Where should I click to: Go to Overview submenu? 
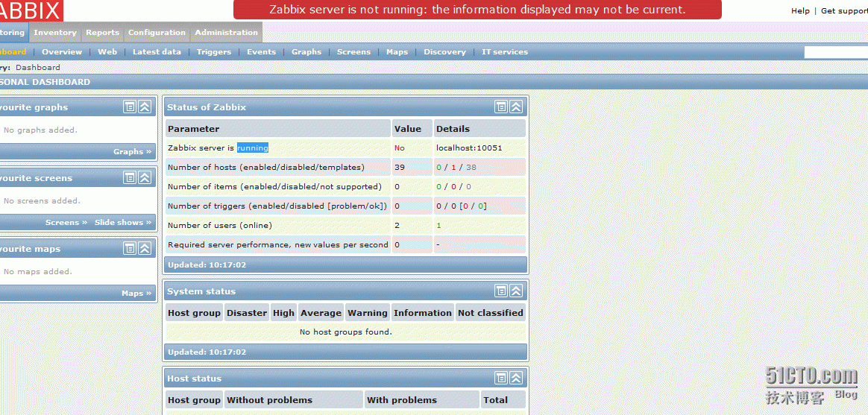(62, 52)
